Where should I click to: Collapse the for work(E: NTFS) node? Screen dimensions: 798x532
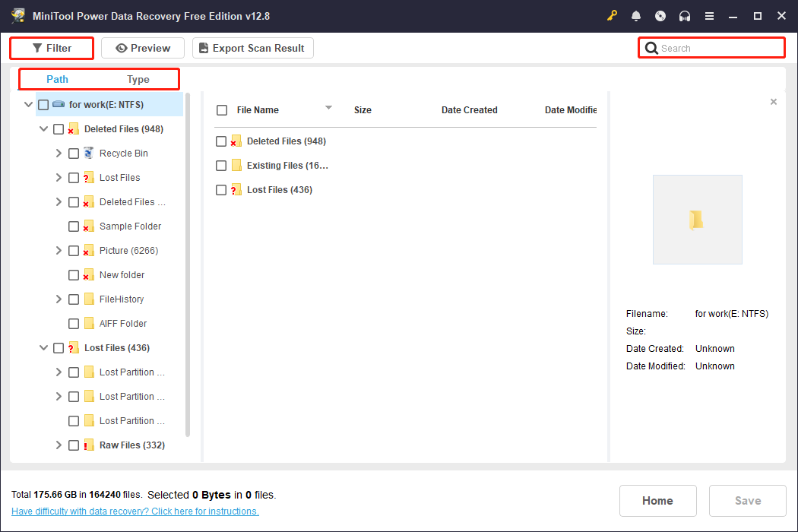coord(28,104)
